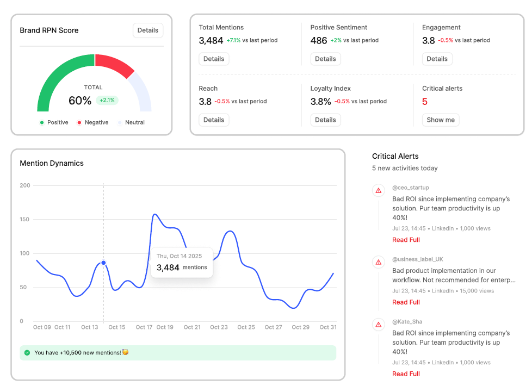This screenshot has height=392, width=532.
Task: Toggle the Negative legend dot
Action: (x=79, y=122)
